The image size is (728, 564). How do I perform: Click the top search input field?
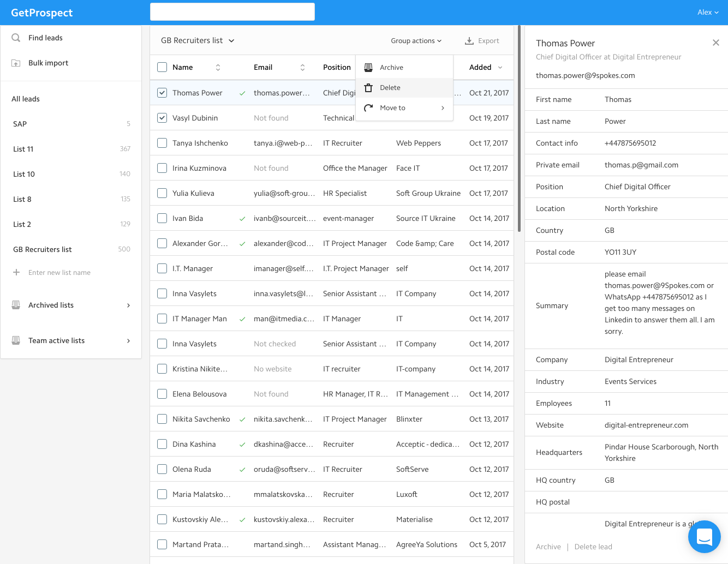tap(232, 12)
